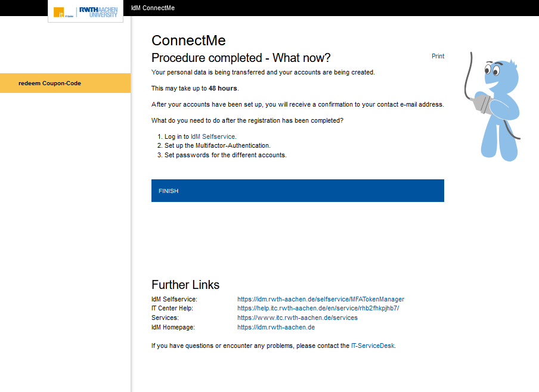
Task: Click the Print link
Action: point(438,56)
